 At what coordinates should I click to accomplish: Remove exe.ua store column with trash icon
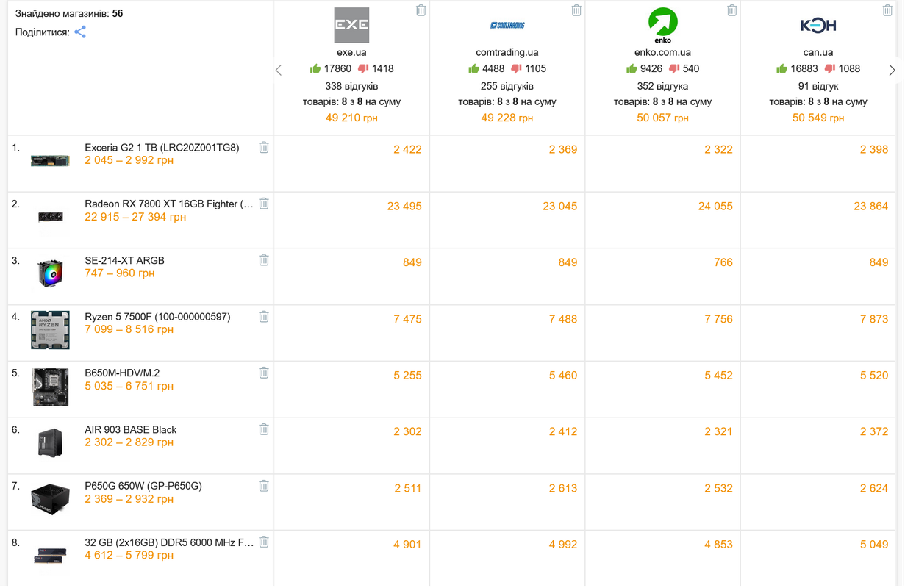421,10
